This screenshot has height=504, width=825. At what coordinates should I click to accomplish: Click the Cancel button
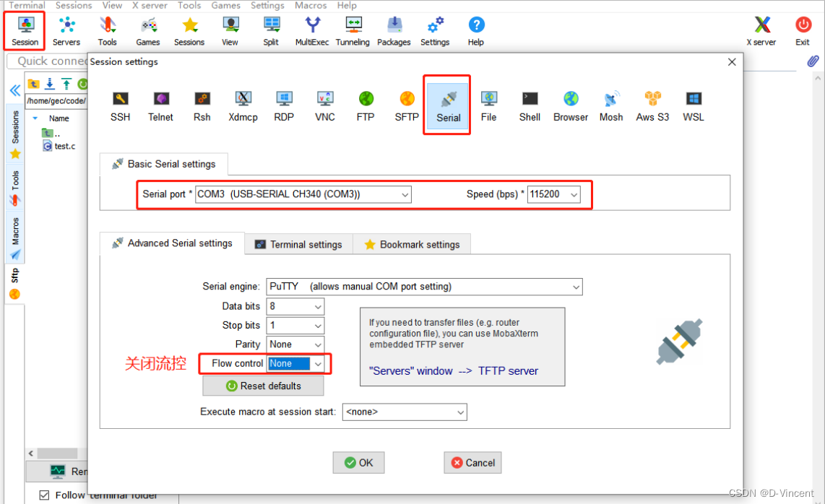click(x=472, y=463)
